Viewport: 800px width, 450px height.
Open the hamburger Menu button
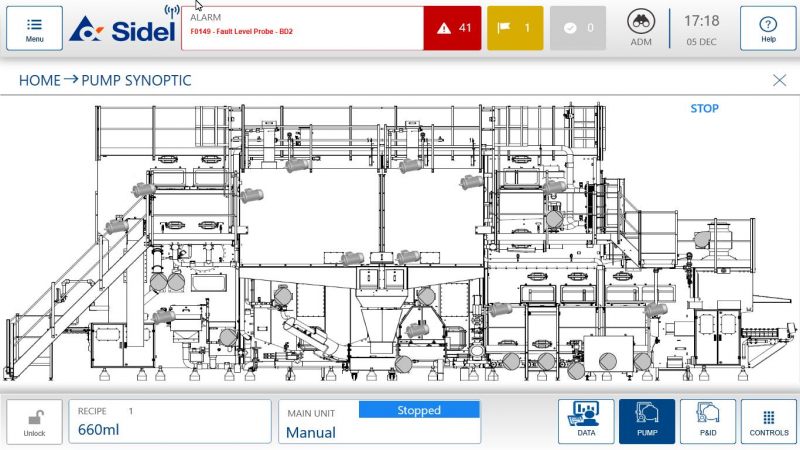tap(34, 28)
